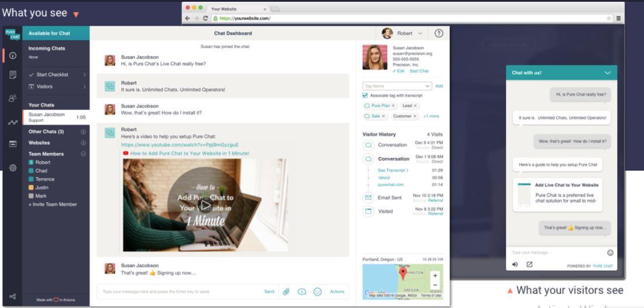Open Susan Jacobson chat in Your Chats
Image resolution: width=644 pixels, height=308 pixels.
click(x=56, y=117)
